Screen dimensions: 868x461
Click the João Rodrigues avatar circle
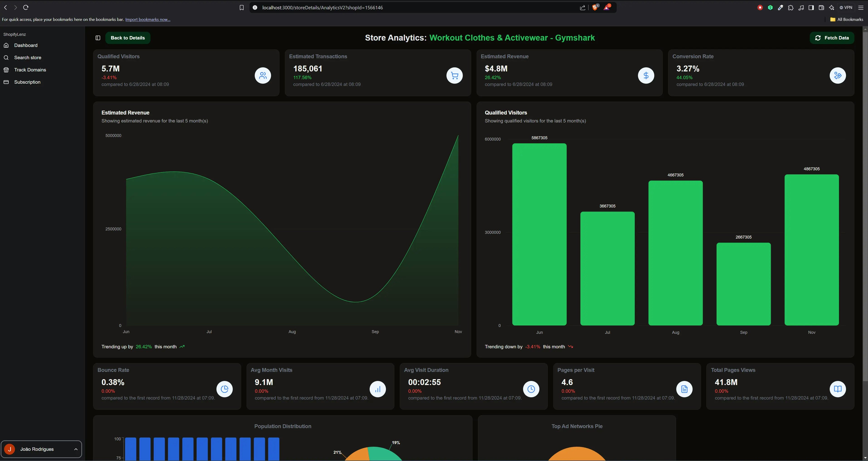tap(10, 449)
